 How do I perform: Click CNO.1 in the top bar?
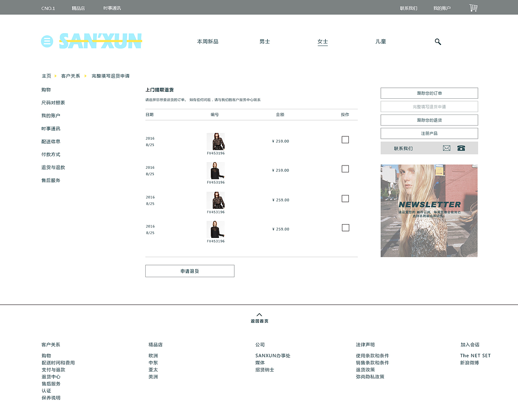(48, 8)
